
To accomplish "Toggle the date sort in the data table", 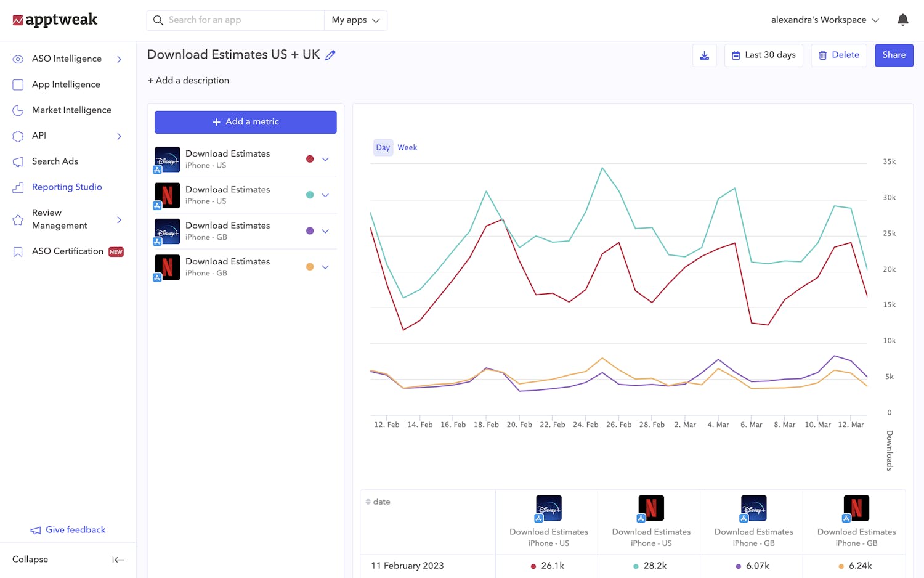I will (x=368, y=502).
